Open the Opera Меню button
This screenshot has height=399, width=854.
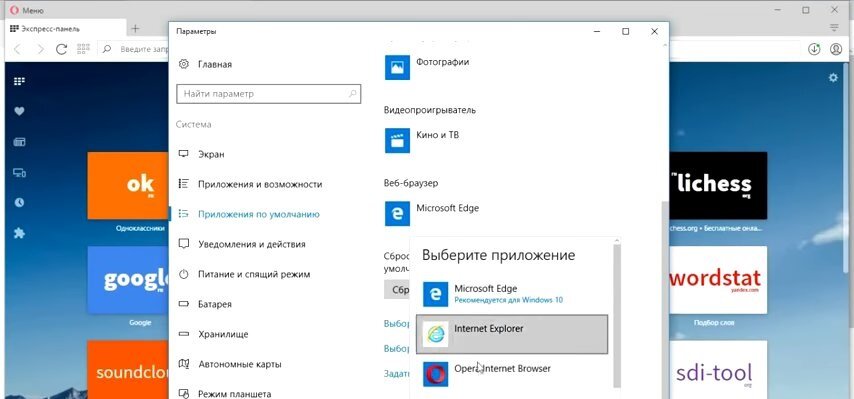(x=26, y=10)
